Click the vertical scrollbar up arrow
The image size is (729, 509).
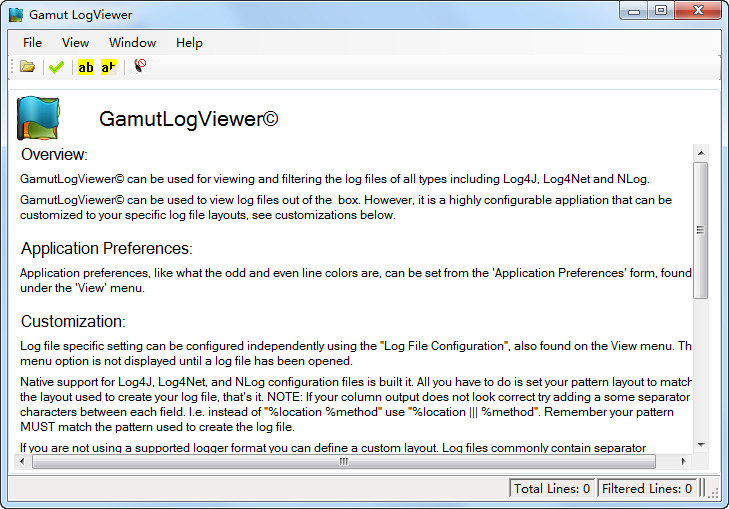click(x=701, y=152)
